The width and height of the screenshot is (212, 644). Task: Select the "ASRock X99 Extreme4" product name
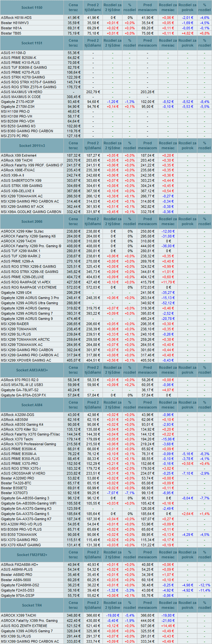click(19, 155)
